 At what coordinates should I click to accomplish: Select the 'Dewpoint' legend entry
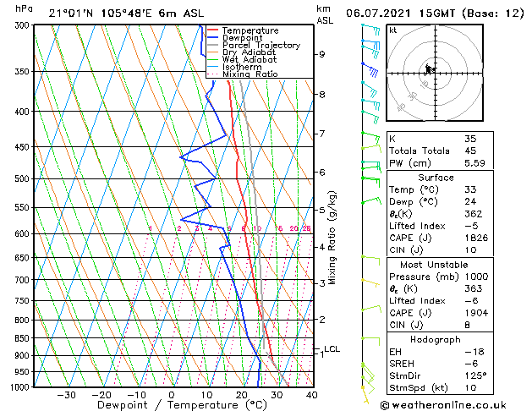(243, 38)
